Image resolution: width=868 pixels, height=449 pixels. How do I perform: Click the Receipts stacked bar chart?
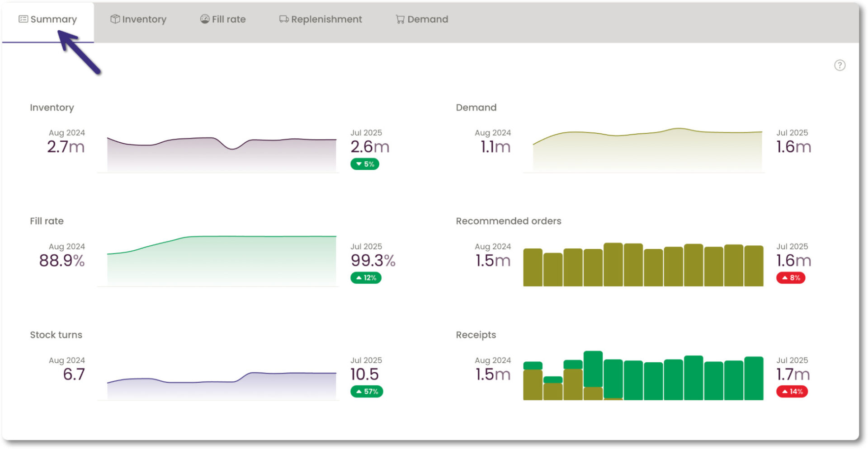643,375
